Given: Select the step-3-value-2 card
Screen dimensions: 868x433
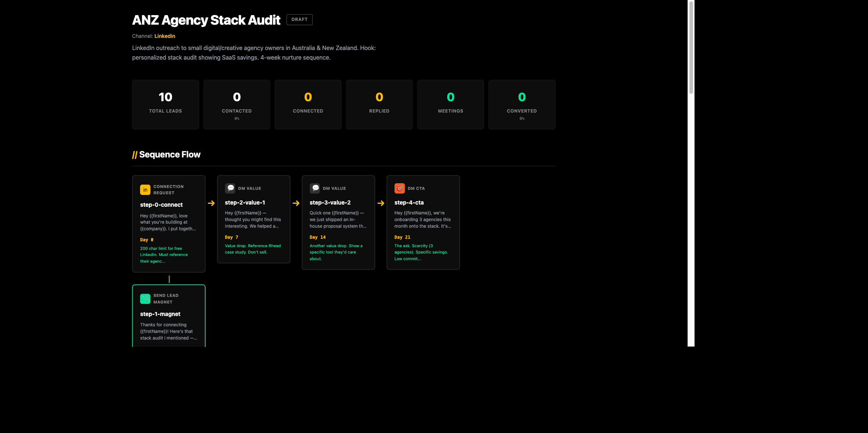Looking at the screenshot, I should coord(338,222).
